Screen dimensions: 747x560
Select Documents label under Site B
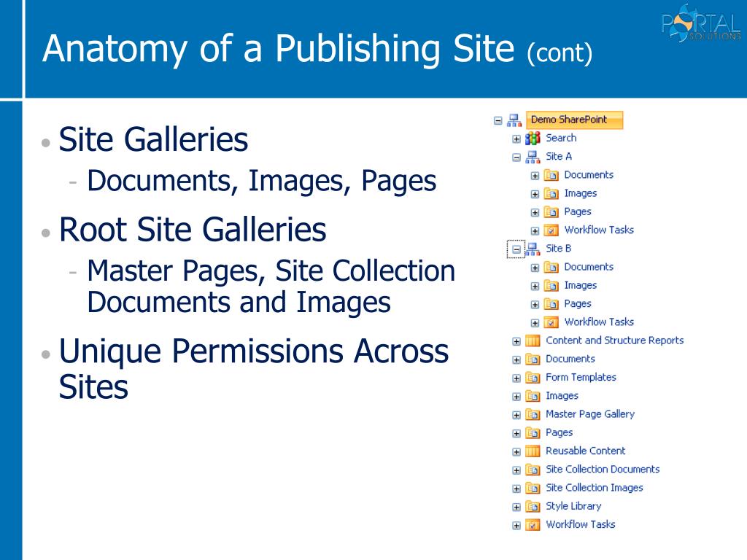click(589, 267)
